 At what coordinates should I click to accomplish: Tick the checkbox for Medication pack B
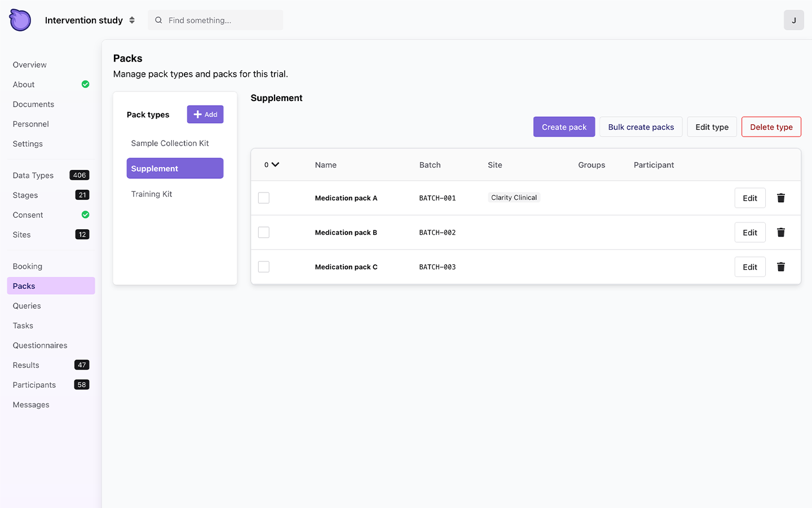(263, 232)
